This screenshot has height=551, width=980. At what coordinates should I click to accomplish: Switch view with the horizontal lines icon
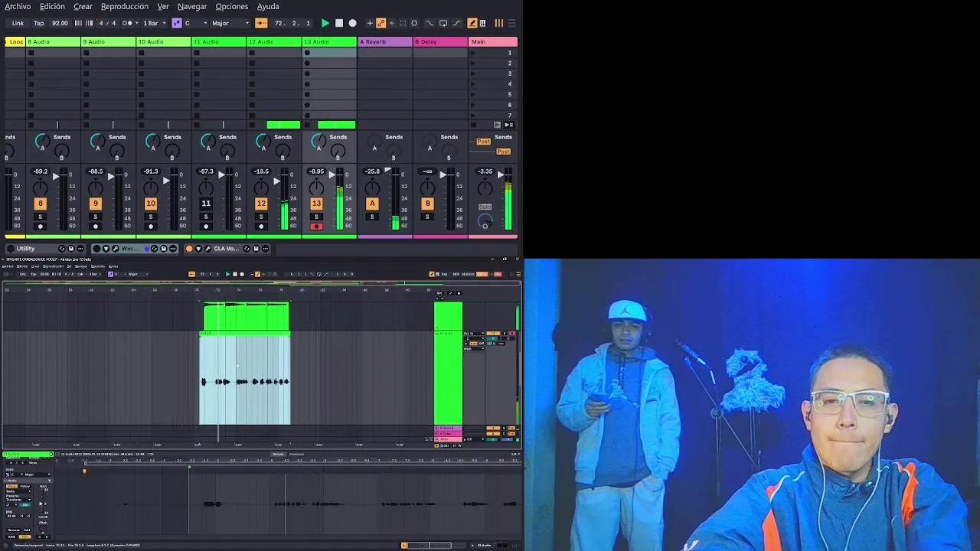511,23
